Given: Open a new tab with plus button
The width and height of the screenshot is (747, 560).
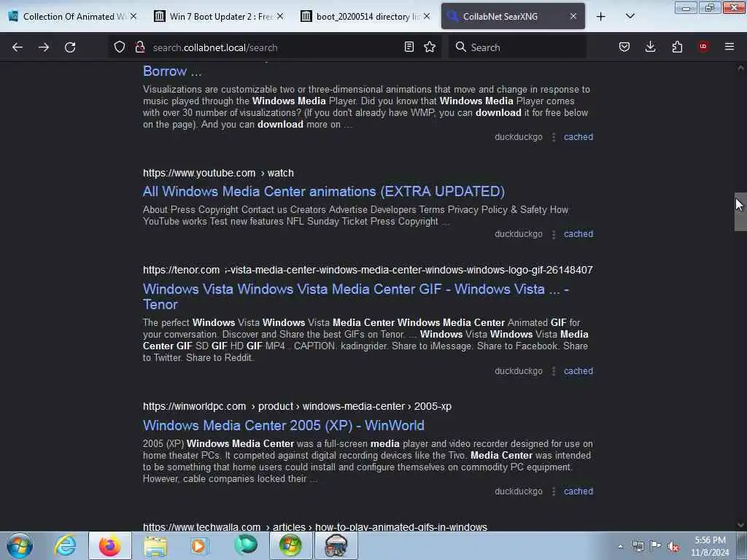Looking at the screenshot, I should tap(601, 17).
